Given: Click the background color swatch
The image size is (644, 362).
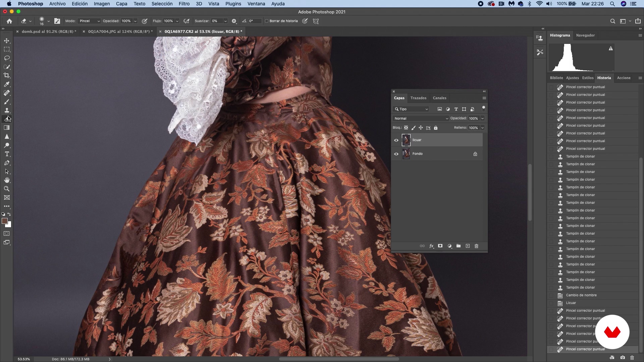Looking at the screenshot, I should click(x=9, y=225).
